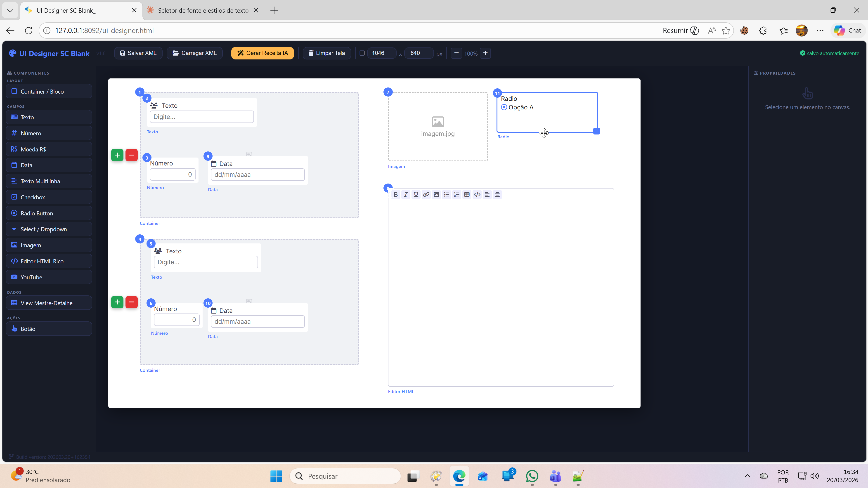Click the code view icon in editor
Image resolution: width=868 pixels, height=488 pixels.
[x=477, y=194]
